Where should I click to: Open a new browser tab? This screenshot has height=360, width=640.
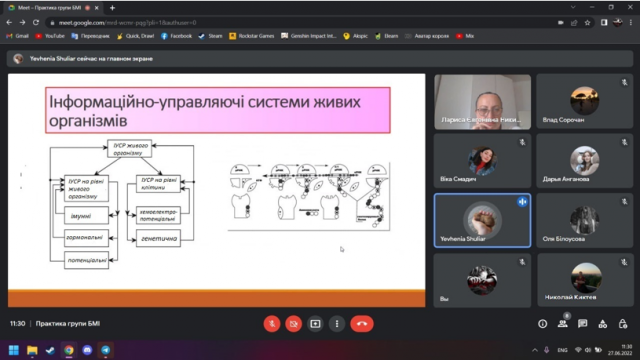pos(112,8)
